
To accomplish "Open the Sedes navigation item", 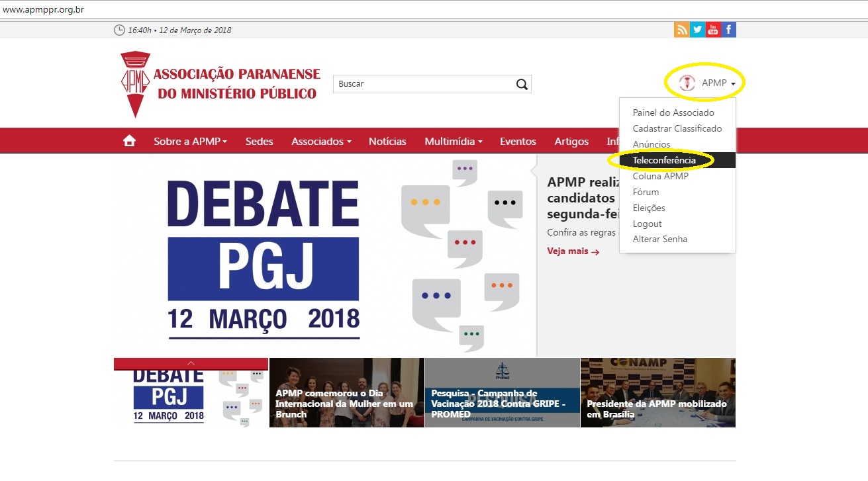I will point(259,141).
